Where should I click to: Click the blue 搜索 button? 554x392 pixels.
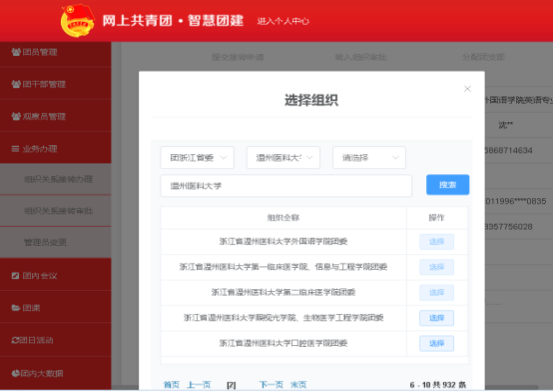447,185
